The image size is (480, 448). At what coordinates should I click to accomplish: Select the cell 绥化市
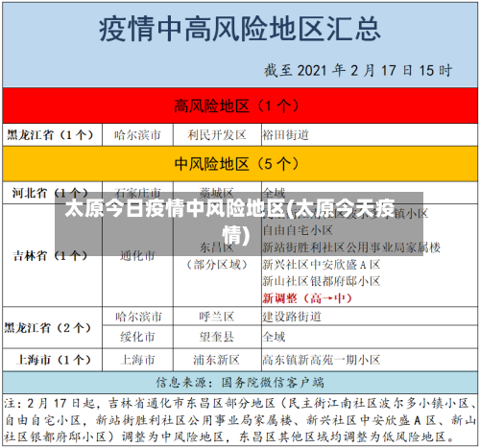pos(137,337)
